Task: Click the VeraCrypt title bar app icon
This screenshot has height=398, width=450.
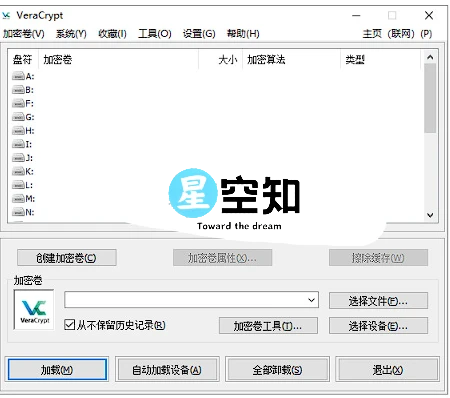Action: coord(6,15)
